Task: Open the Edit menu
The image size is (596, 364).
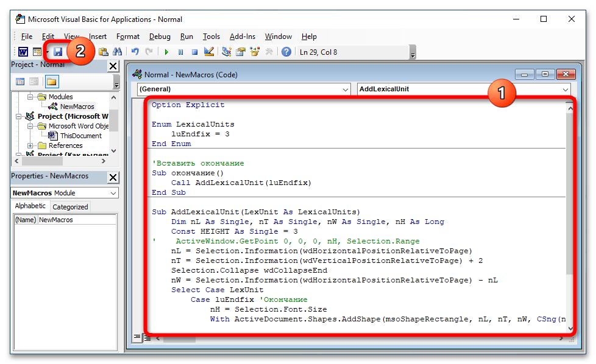Action: (48, 37)
